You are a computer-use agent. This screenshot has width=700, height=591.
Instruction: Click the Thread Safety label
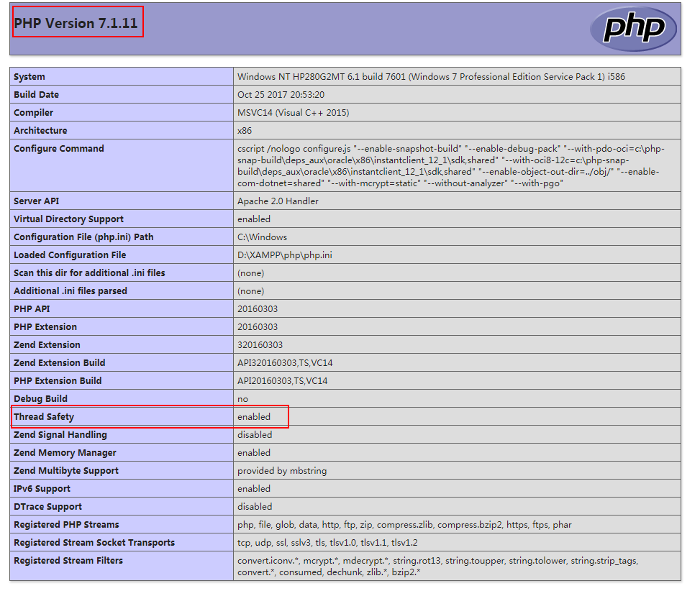coord(44,416)
